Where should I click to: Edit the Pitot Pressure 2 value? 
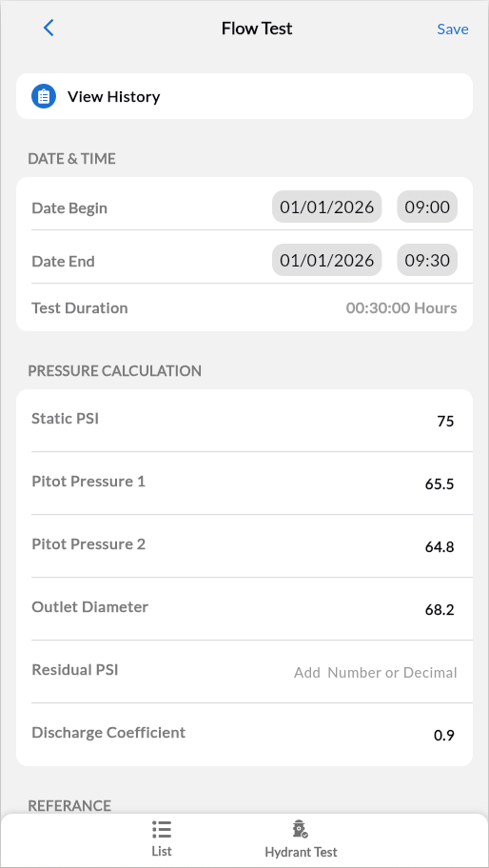click(x=440, y=547)
